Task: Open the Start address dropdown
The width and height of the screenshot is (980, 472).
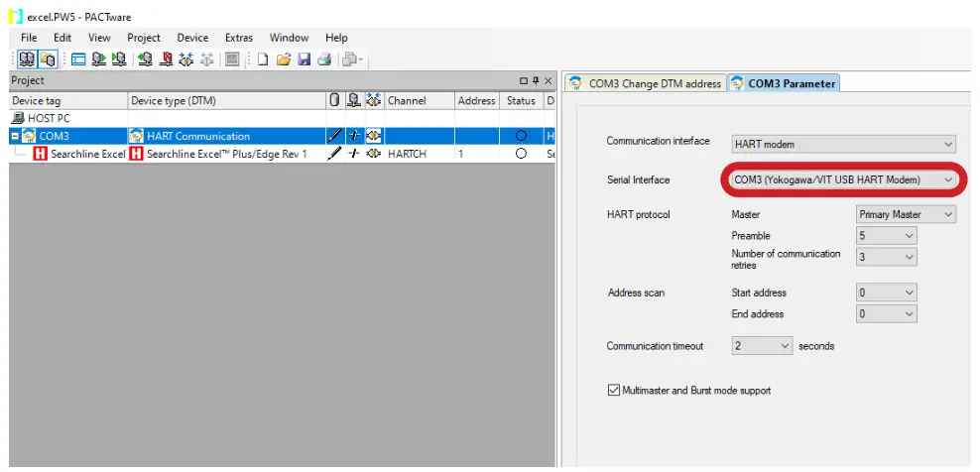Action: [x=886, y=293]
